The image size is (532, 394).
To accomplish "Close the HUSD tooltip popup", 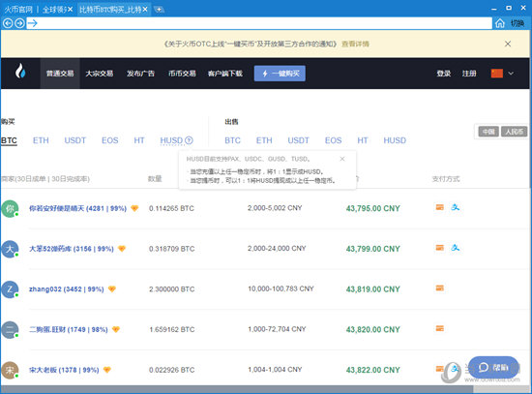I will 342,159.
